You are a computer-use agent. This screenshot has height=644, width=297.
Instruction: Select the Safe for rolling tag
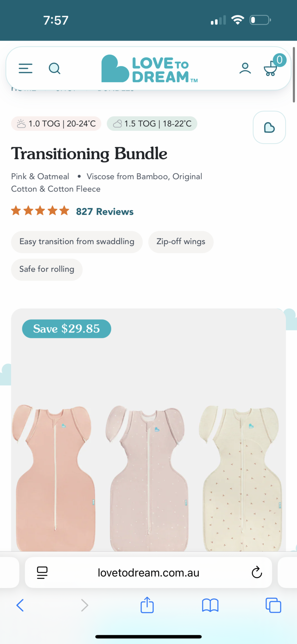tap(47, 269)
